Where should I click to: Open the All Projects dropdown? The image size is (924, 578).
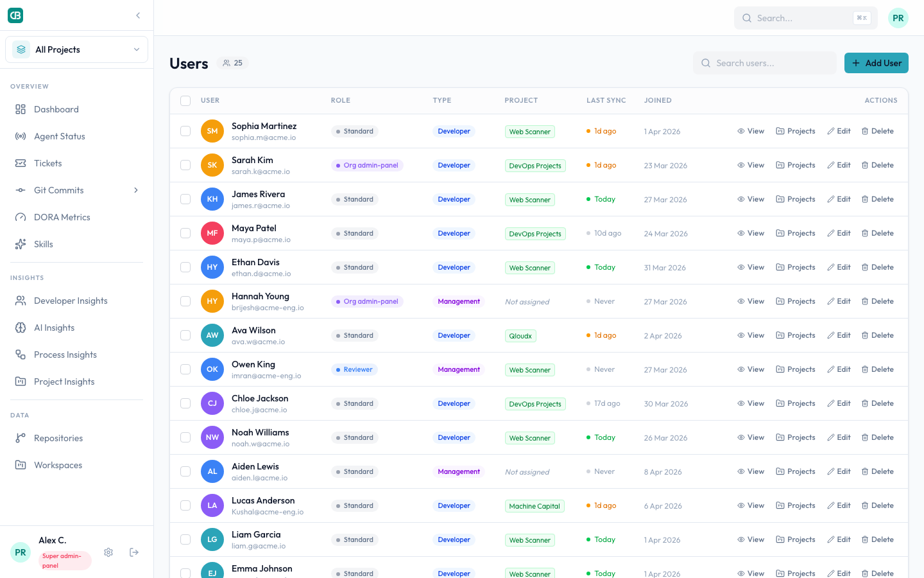click(x=76, y=49)
